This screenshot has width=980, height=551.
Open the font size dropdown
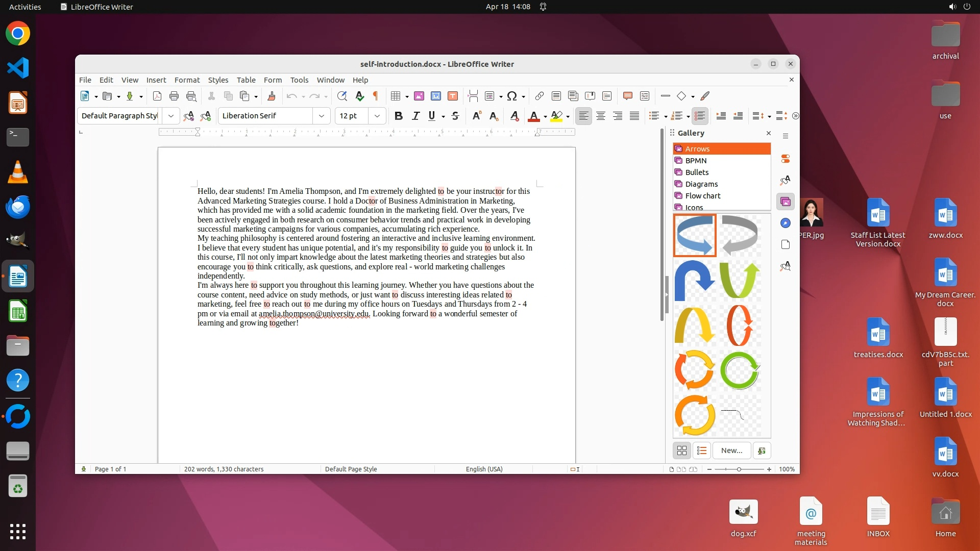pyautogui.click(x=377, y=116)
